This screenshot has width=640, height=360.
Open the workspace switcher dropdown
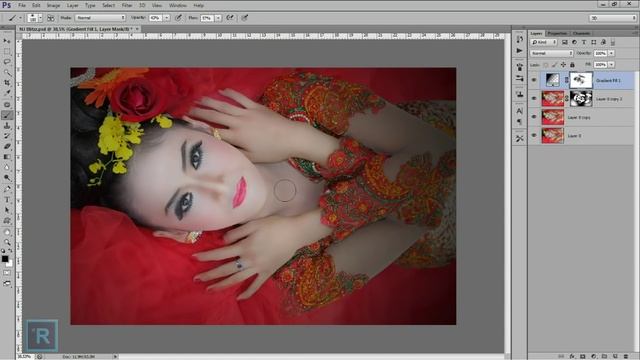613,18
